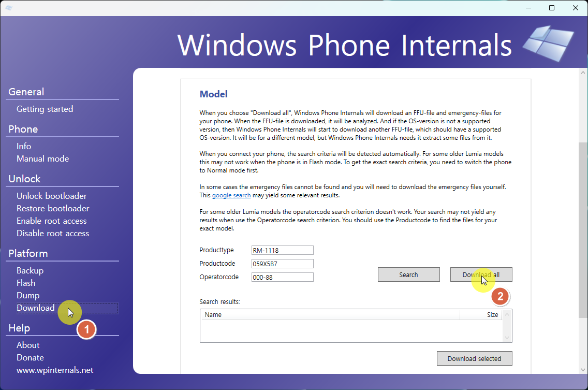Screen dimensions: 588x390
Task: Open the Backup page
Action: [30, 270]
